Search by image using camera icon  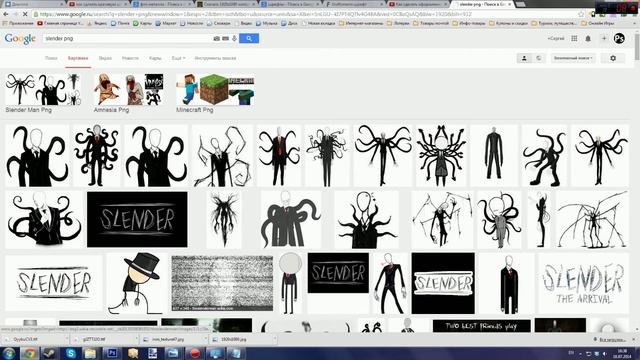(x=216, y=38)
